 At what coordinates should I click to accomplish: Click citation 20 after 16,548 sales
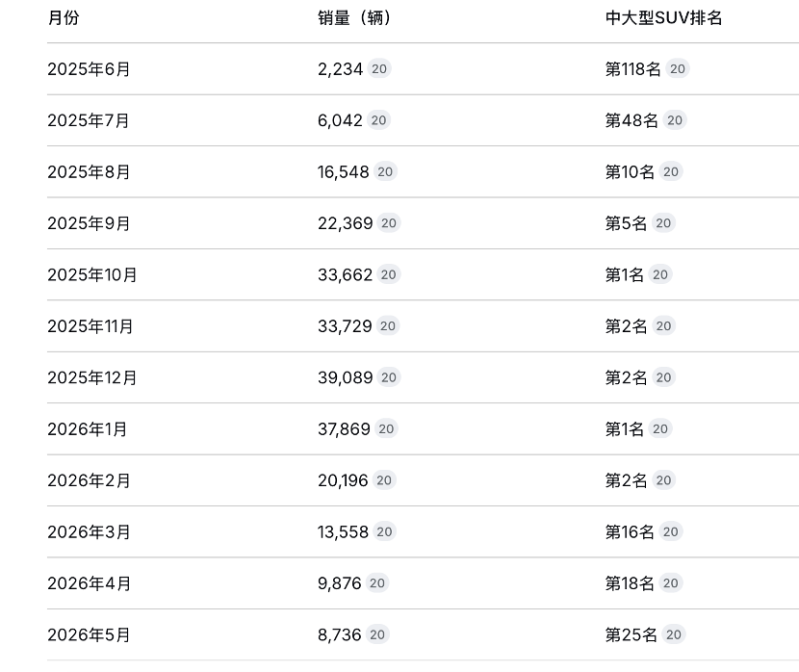[x=385, y=171]
